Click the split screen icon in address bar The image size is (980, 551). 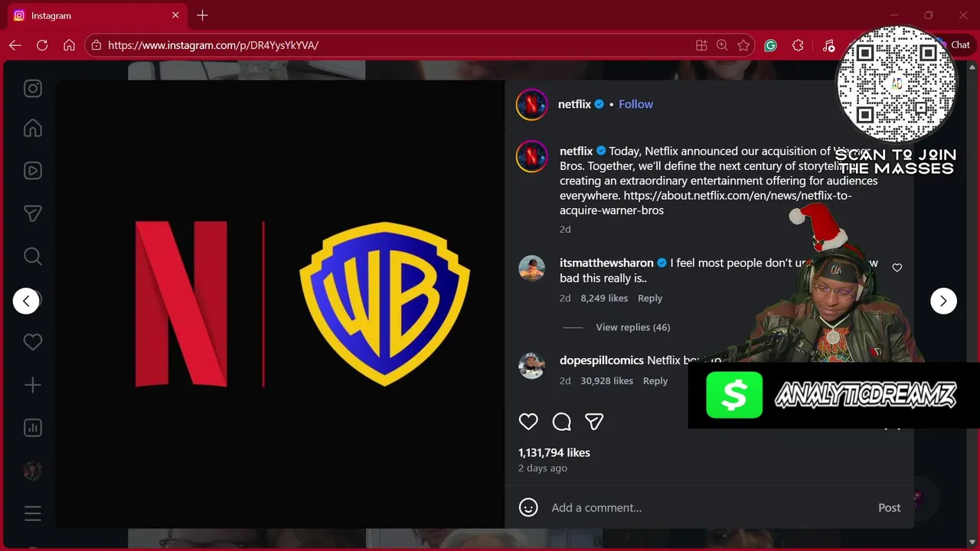click(701, 45)
